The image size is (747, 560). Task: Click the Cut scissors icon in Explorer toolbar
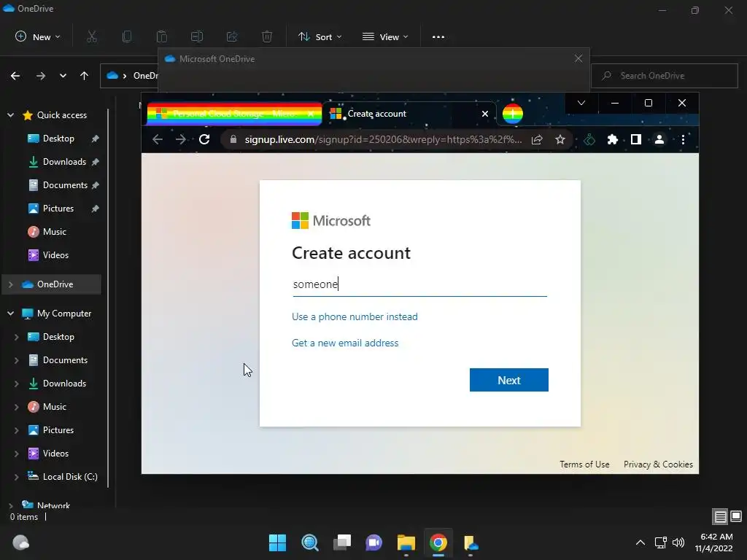click(92, 36)
